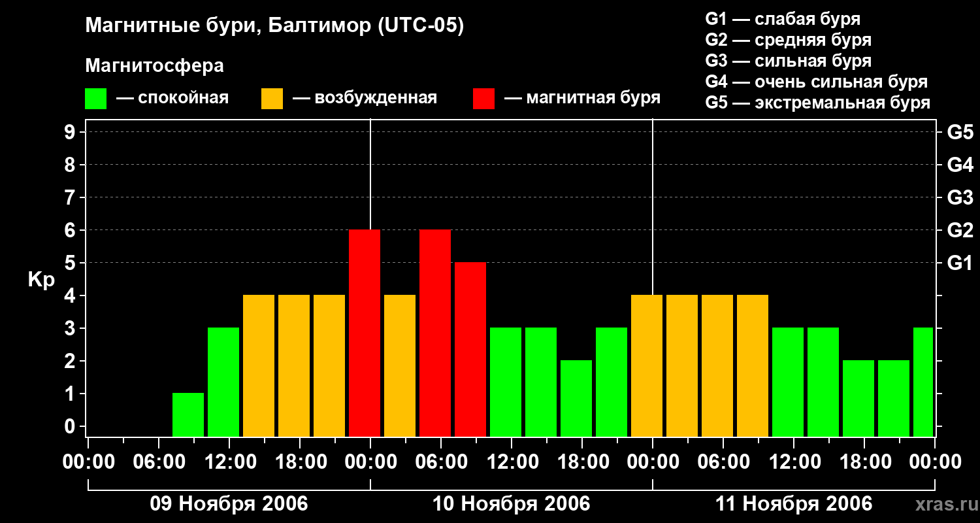Select the 'G5 — экстремальная буря' legend line
This screenshot has width=980, height=523.
(x=817, y=103)
